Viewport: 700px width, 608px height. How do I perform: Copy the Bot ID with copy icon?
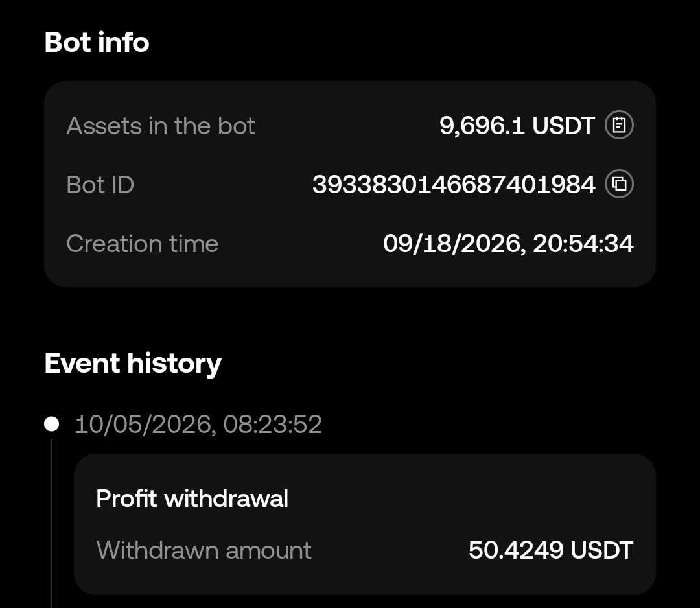pyautogui.click(x=619, y=184)
